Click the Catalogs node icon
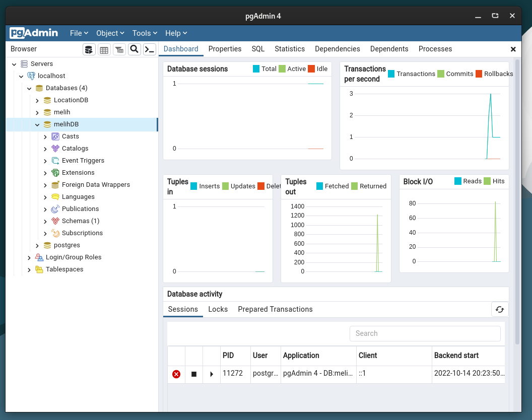The image size is (532, 420). pos(55,149)
